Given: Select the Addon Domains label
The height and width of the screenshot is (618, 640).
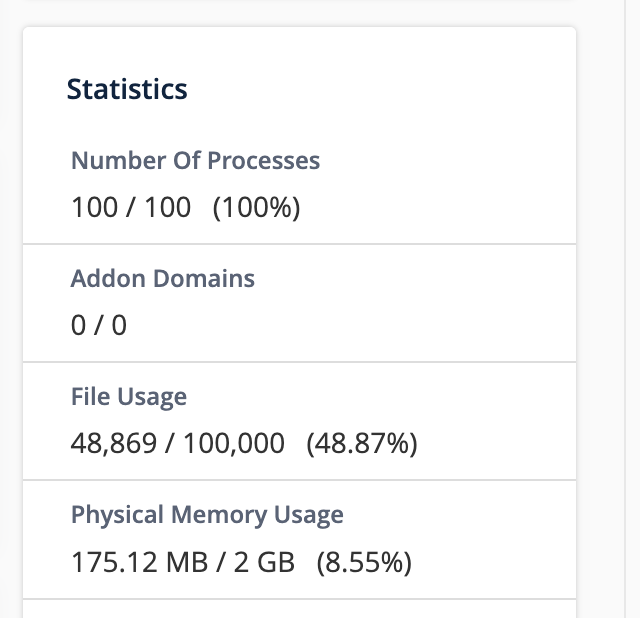Looking at the screenshot, I should (163, 278).
